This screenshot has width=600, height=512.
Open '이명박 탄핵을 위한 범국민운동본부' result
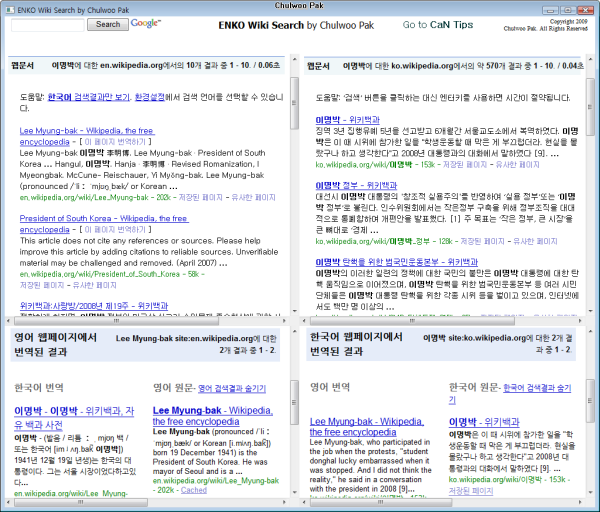pos(396,262)
